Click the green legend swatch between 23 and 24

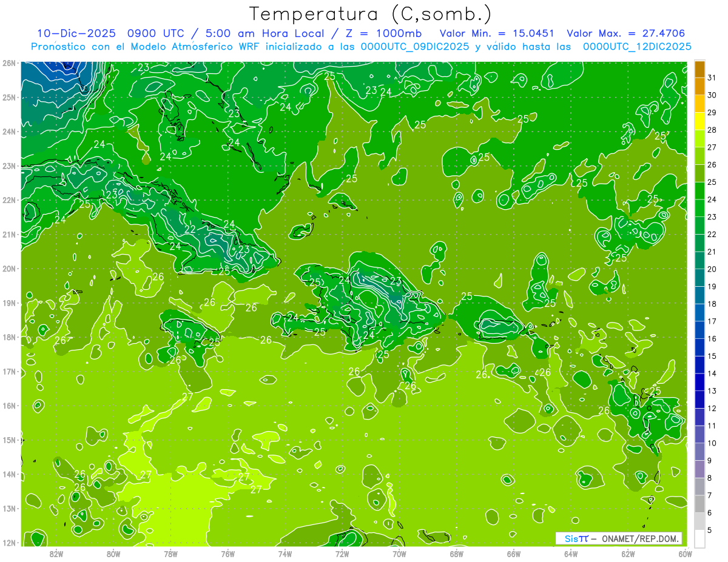point(699,208)
